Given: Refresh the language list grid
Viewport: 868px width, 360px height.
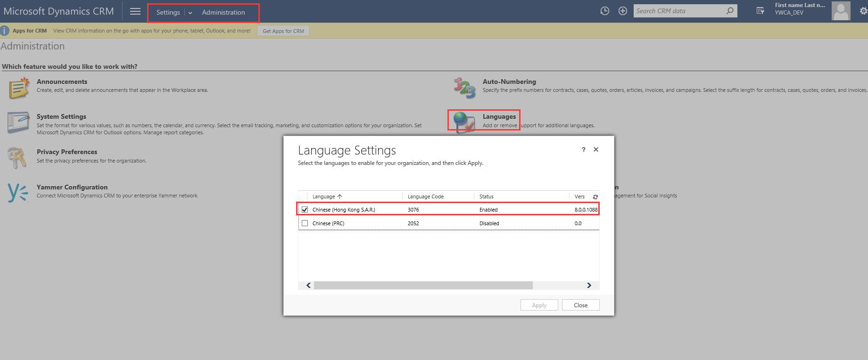Looking at the screenshot, I should pyautogui.click(x=595, y=197).
